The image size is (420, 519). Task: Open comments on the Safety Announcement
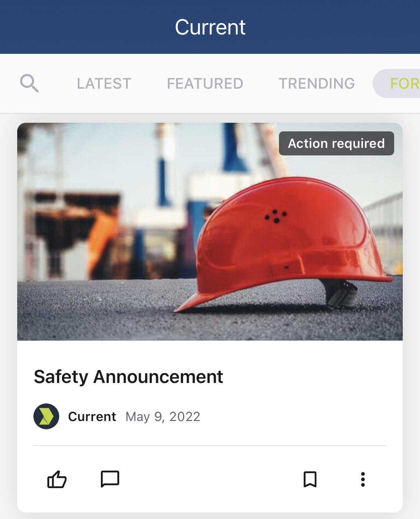click(x=110, y=479)
